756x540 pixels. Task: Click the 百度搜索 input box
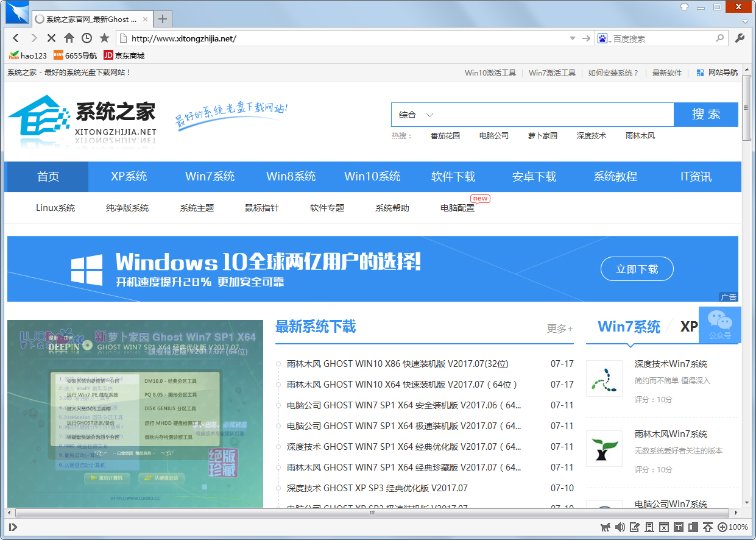[x=661, y=38]
